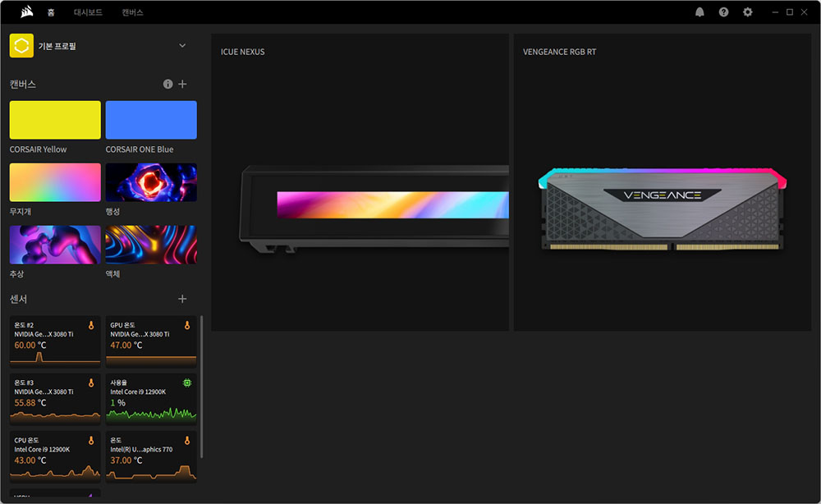Image resolution: width=821 pixels, height=504 pixels.
Task: Expand the 기본 프로필 profile dropdown
Action: coord(182,45)
